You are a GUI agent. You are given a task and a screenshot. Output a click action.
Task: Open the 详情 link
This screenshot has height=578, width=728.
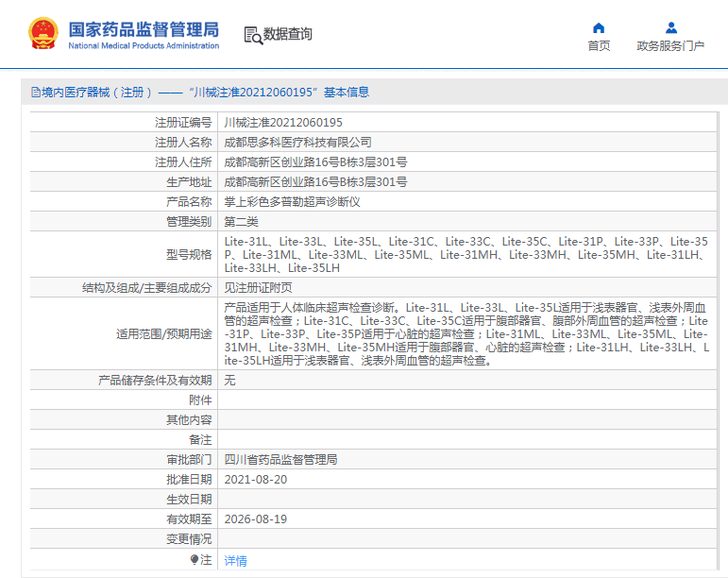pos(235,561)
